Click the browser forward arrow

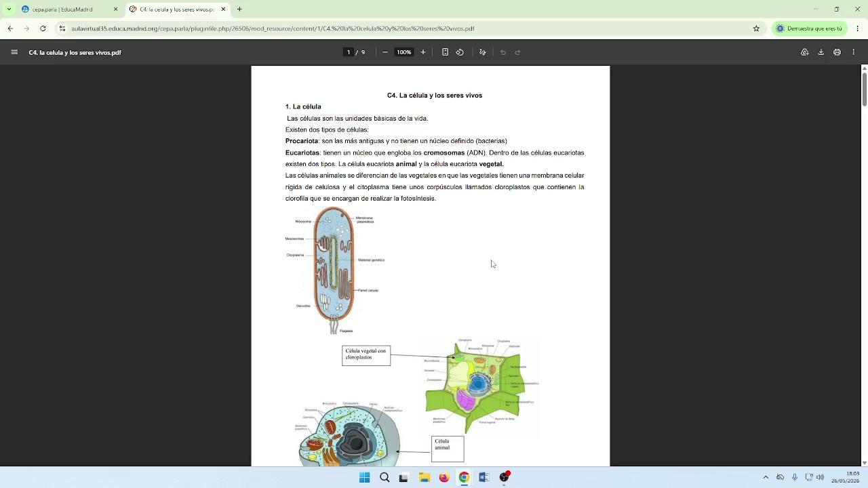tap(26, 28)
